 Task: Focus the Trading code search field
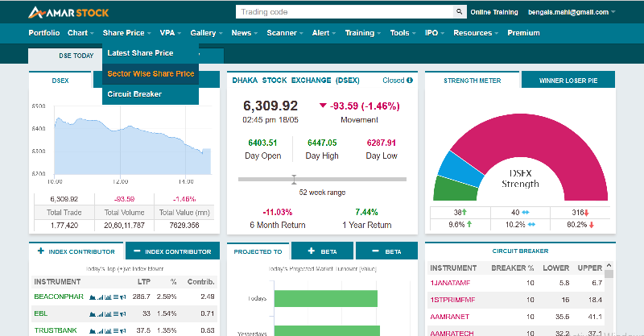point(345,12)
